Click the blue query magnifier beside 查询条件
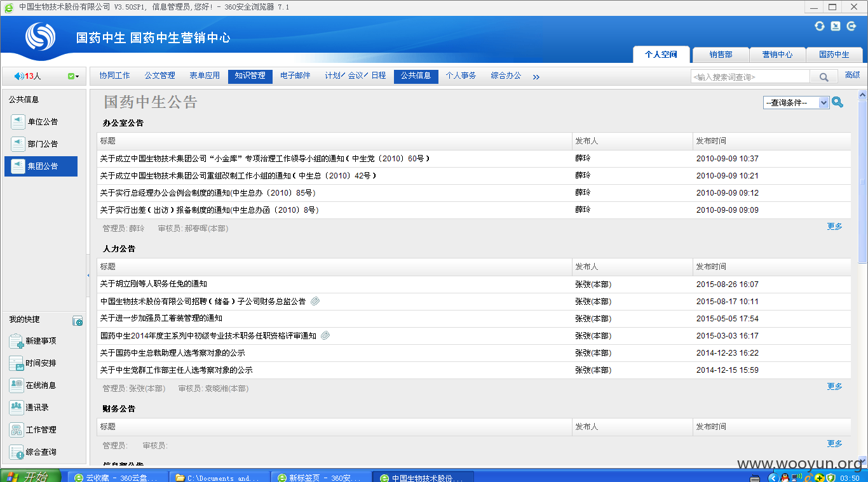868x482 pixels. click(x=837, y=102)
